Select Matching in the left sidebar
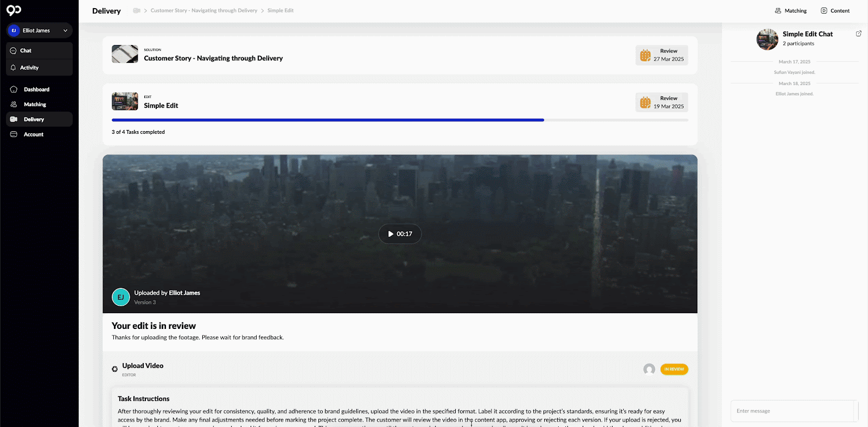Viewport: 868px width, 427px height. (x=35, y=105)
